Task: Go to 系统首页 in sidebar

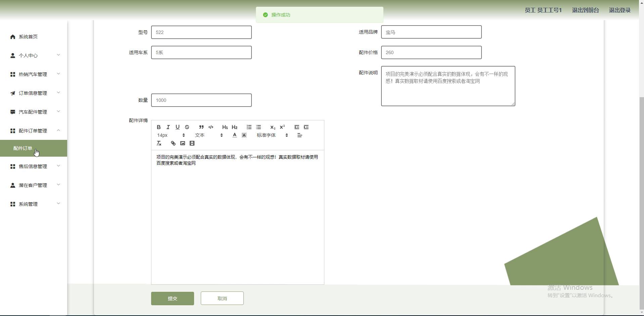Action: click(x=34, y=37)
